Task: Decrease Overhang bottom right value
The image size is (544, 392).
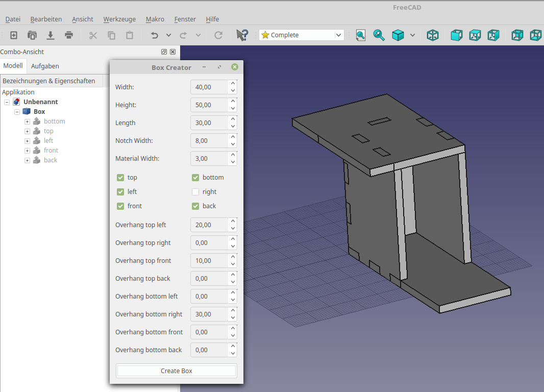Action: coord(233,318)
